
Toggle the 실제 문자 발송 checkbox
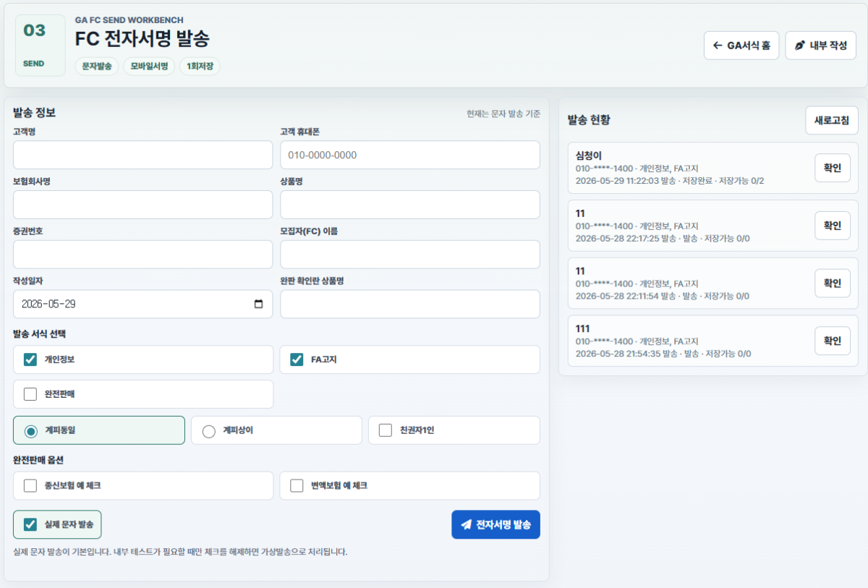[30, 524]
